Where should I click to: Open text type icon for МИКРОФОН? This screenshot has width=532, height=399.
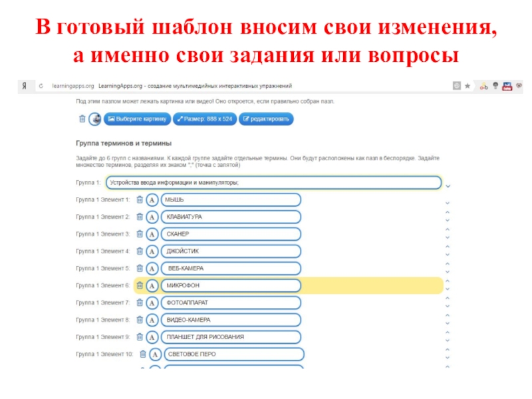pyautogui.click(x=152, y=286)
